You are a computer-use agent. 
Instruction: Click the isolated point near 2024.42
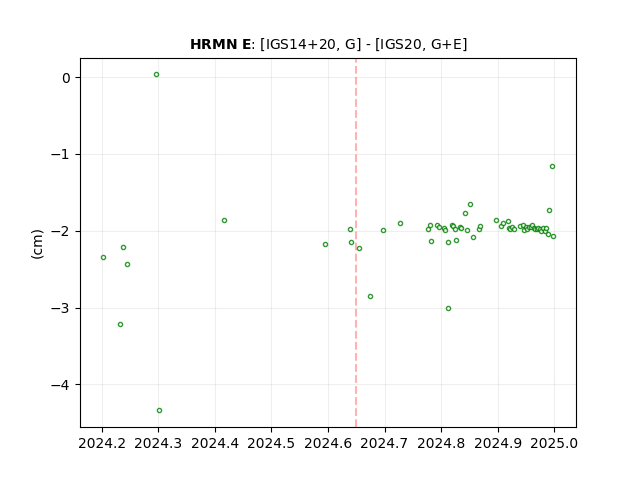tap(224, 221)
